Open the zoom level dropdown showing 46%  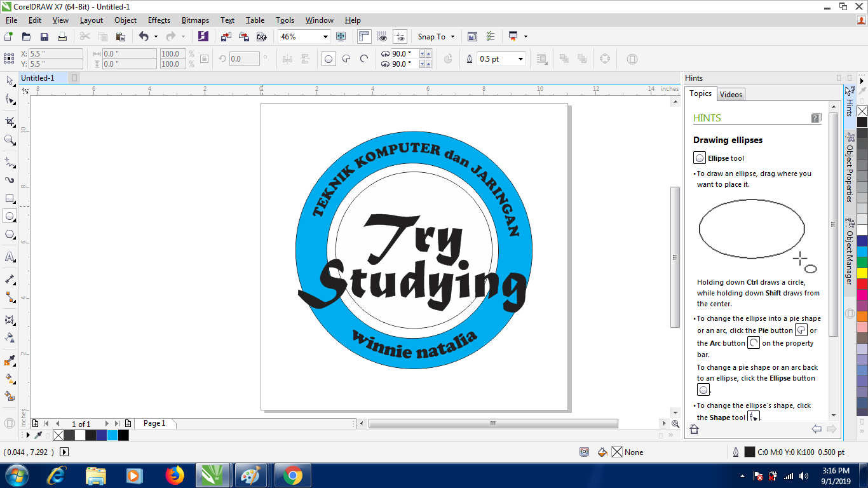point(325,36)
